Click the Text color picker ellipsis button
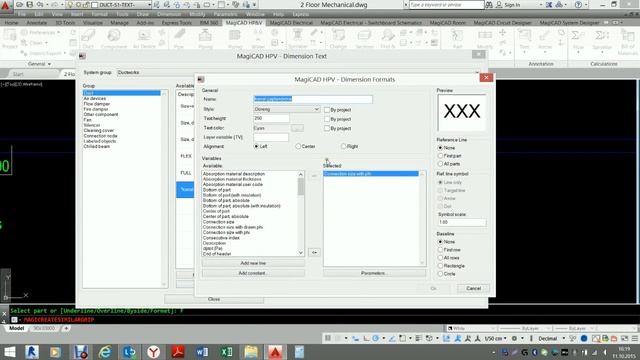 (x=297, y=128)
